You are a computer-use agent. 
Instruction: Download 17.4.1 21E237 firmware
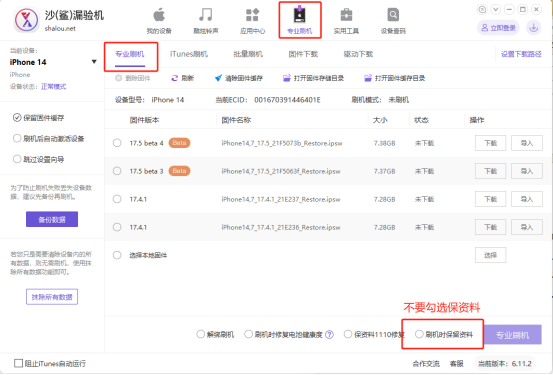[x=491, y=199]
